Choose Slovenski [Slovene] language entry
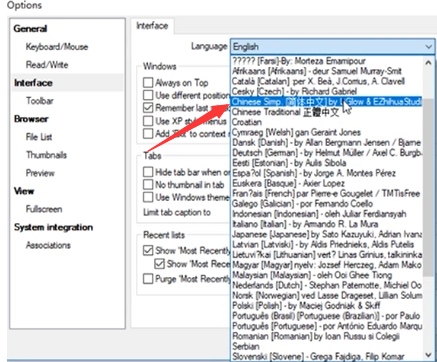Screen dimensions: 437x362 click(327, 356)
